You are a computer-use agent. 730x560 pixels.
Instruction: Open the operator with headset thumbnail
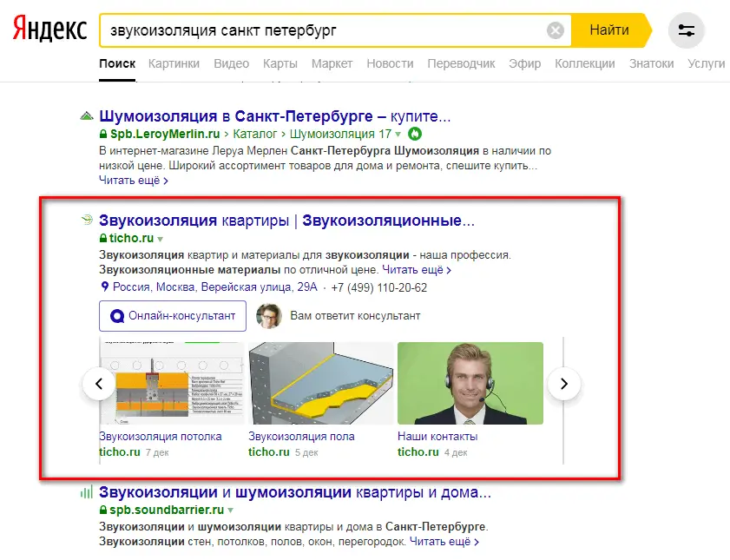[x=470, y=383]
